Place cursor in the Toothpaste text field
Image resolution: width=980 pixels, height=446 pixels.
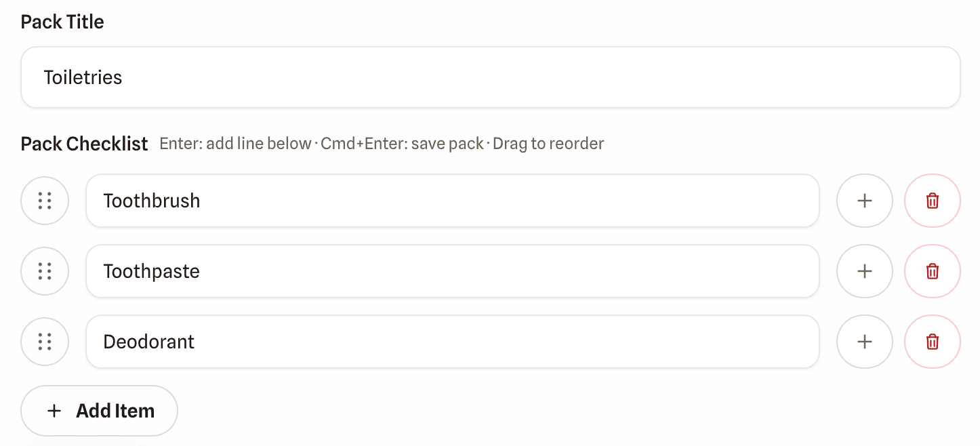click(407, 271)
